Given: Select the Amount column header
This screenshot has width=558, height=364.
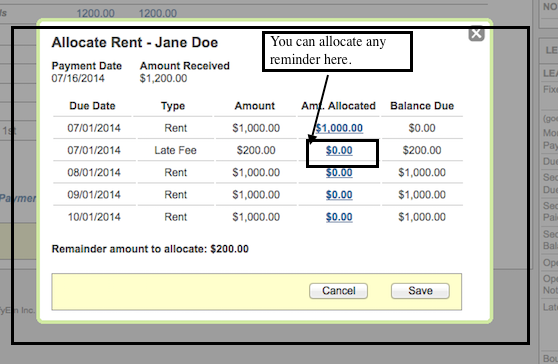Looking at the screenshot, I should (254, 106).
